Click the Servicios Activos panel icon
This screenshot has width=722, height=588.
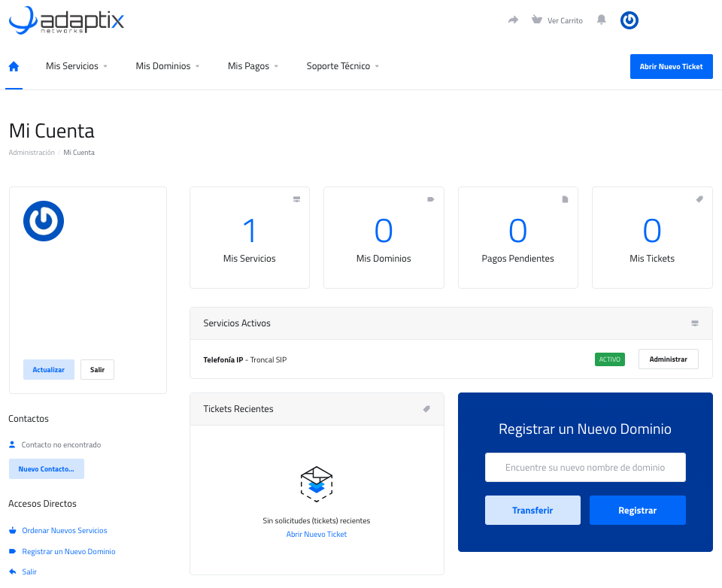(695, 323)
